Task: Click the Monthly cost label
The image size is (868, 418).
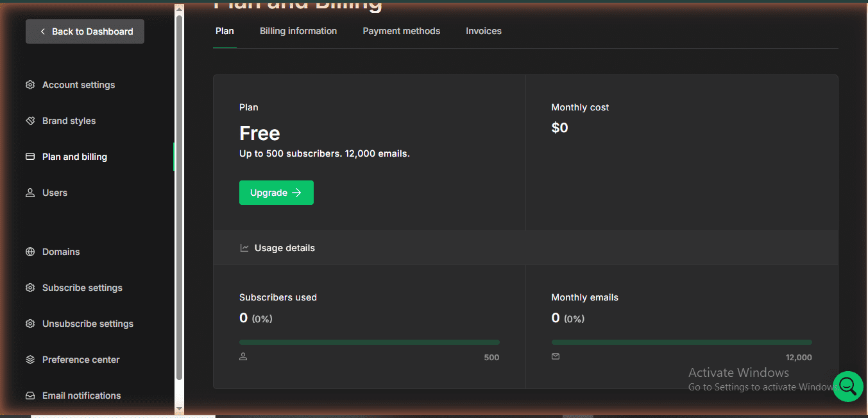Action: coord(581,107)
